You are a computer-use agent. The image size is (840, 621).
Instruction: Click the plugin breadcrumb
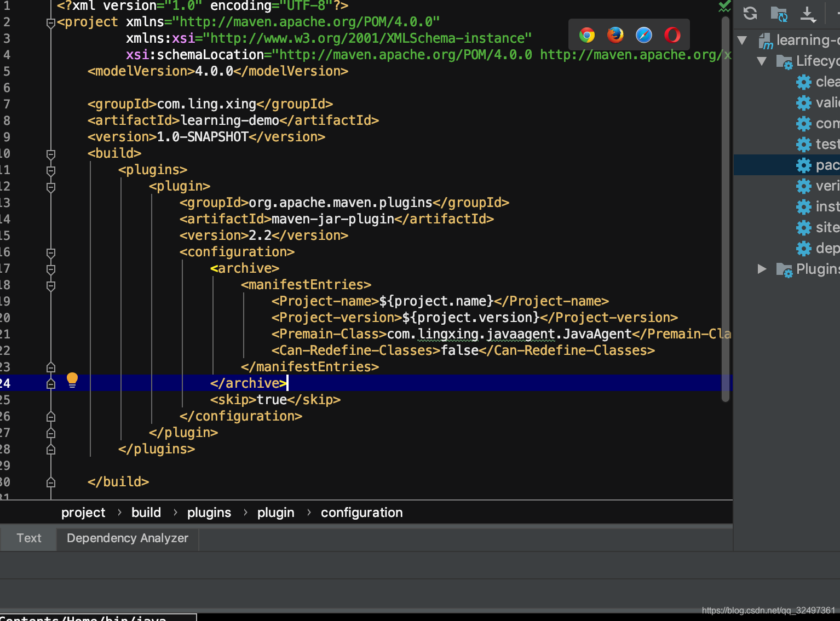point(276,513)
